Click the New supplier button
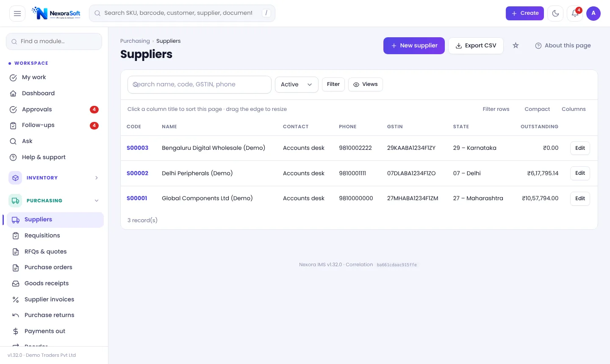 [x=414, y=46]
